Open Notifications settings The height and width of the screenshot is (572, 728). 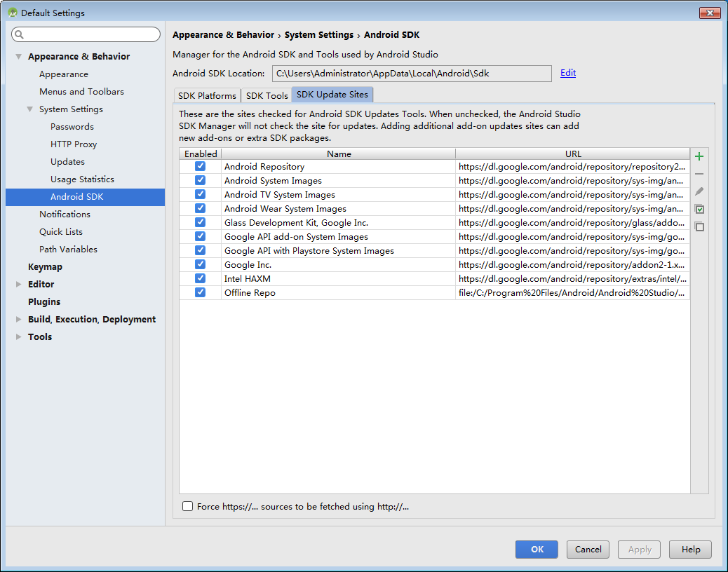(x=65, y=214)
